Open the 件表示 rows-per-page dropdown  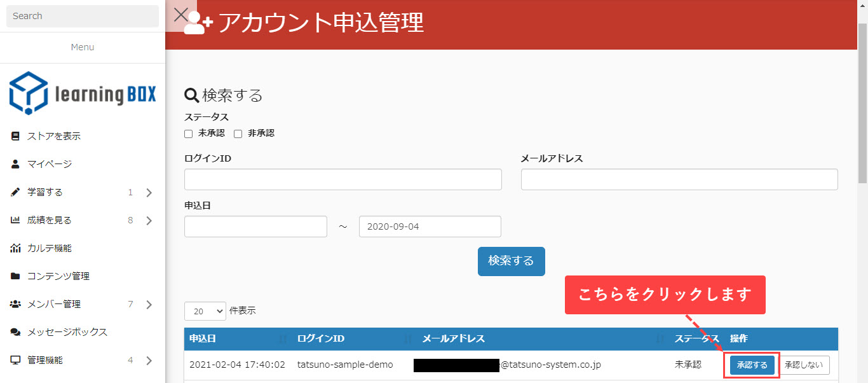(205, 311)
